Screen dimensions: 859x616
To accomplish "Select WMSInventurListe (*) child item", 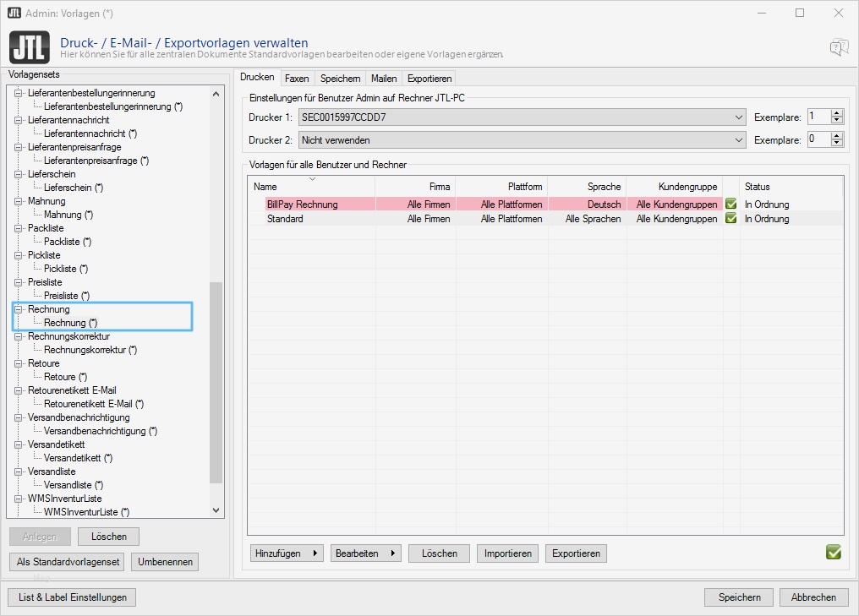I will pos(86,512).
